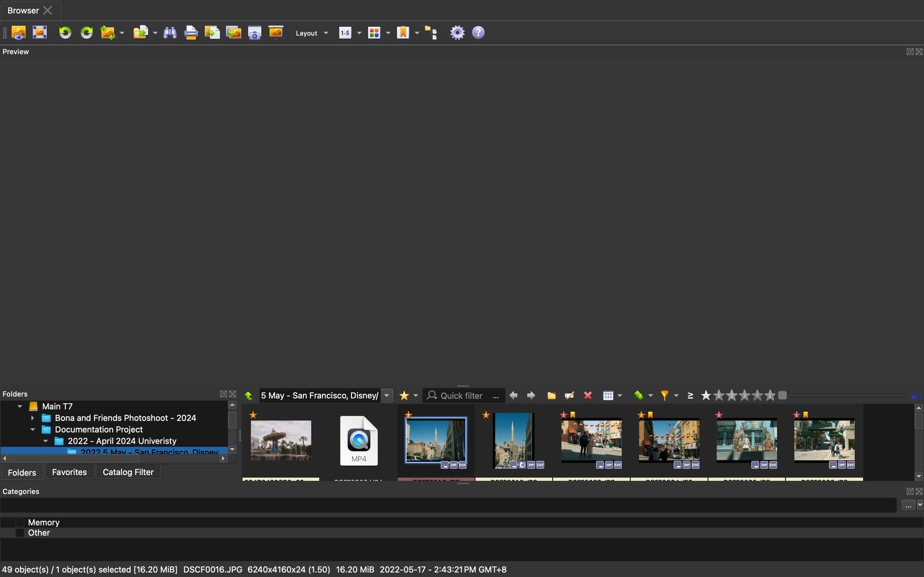Click the red X delete icon

[588, 396]
